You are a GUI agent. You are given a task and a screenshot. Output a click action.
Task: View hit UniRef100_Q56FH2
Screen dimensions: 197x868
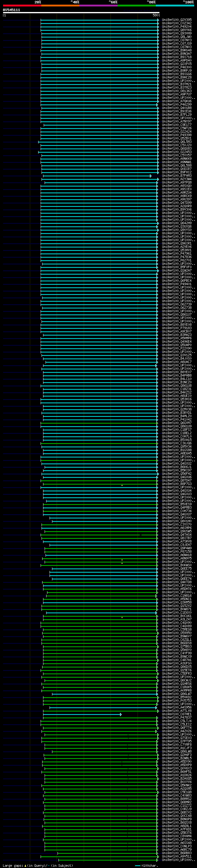177,474
